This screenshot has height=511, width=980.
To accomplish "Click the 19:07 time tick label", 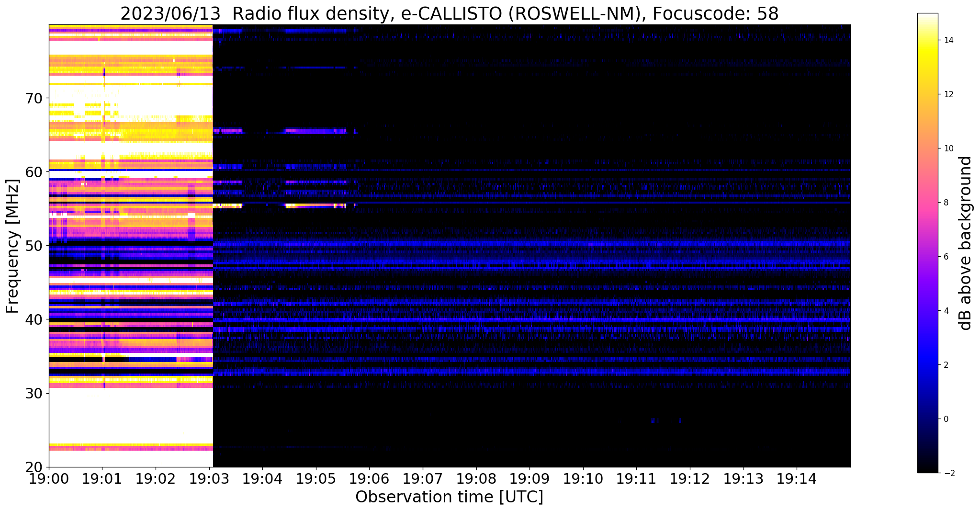I will coord(423,478).
